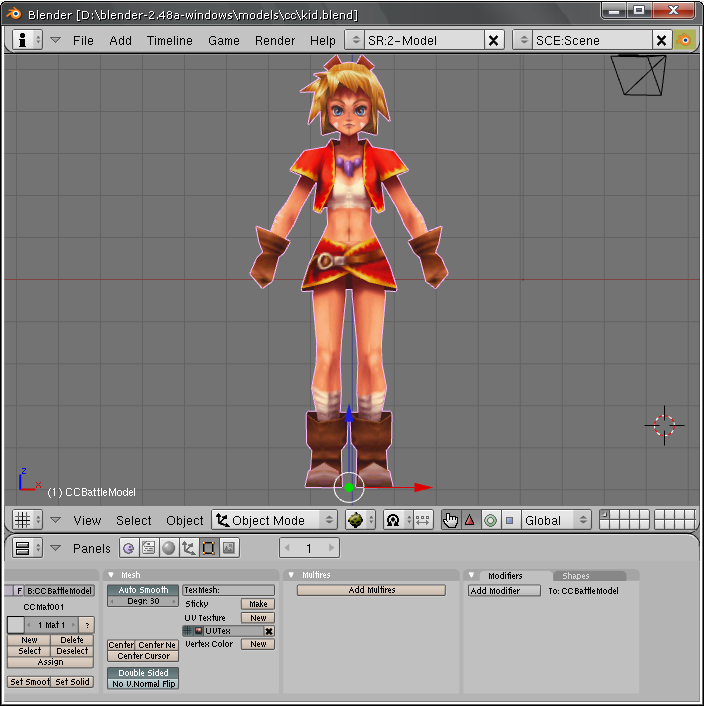704x706 pixels.
Task: Click the Degr: 30 angle field
Action: coord(143,601)
